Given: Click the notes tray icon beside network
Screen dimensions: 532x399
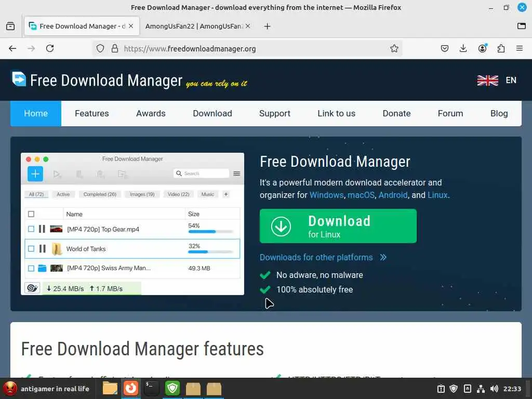Looking at the screenshot, I should tap(467, 389).
